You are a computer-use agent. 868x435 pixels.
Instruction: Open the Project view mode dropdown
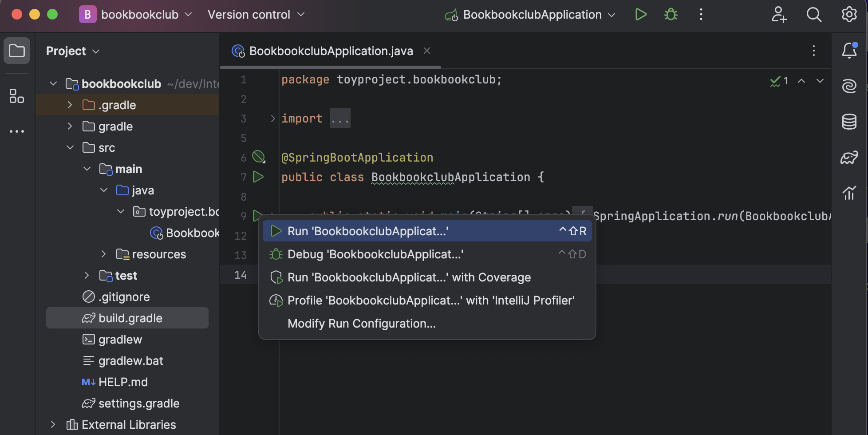pyautogui.click(x=73, y=51)
